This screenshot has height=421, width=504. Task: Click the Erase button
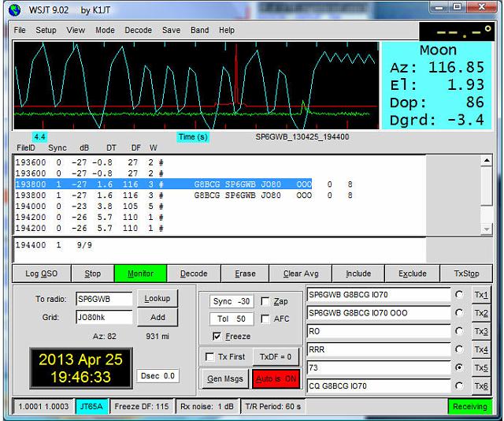pos(245,274)
